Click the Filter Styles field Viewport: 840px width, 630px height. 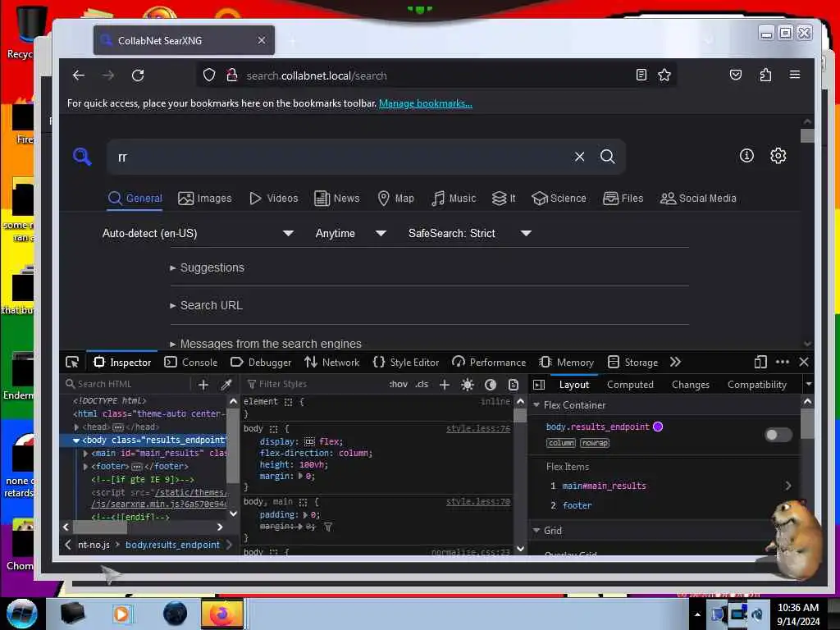pos(313,384)
